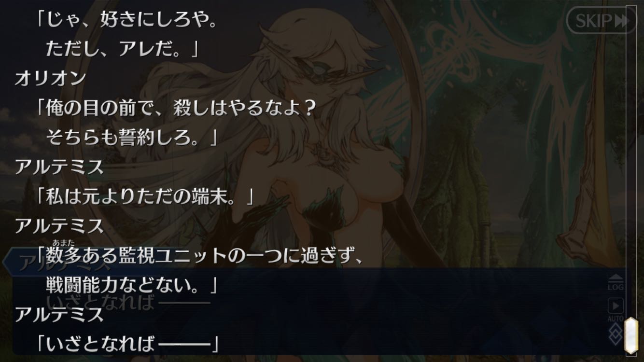644x362 pixels.
Task: Select the line 俺の目の前で、殺しはやるなよ？
Action: [176, 108]
